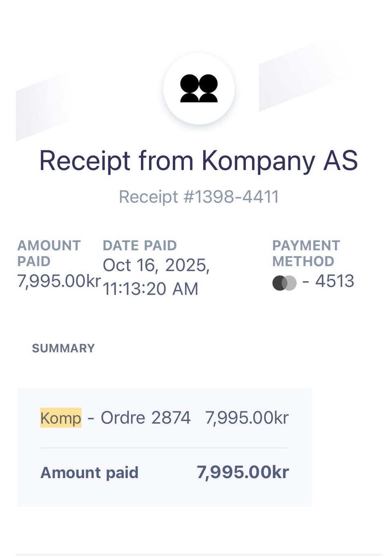Select the 'Ordre 2874' text

pos(145,418)
